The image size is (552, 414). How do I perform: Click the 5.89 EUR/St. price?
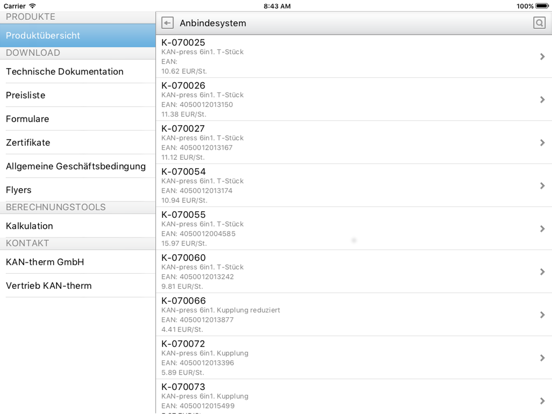[x=183, y=372]
